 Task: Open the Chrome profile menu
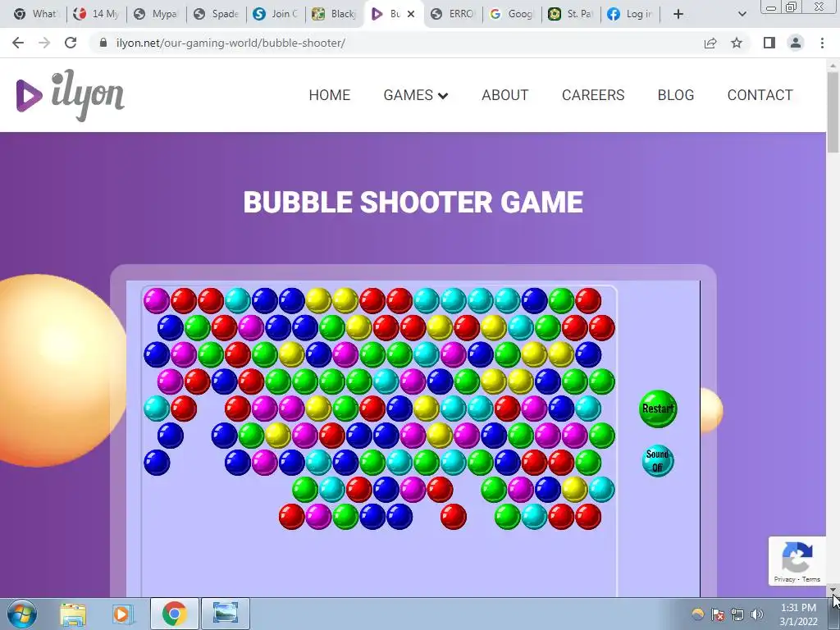click(x=796, y=43)
